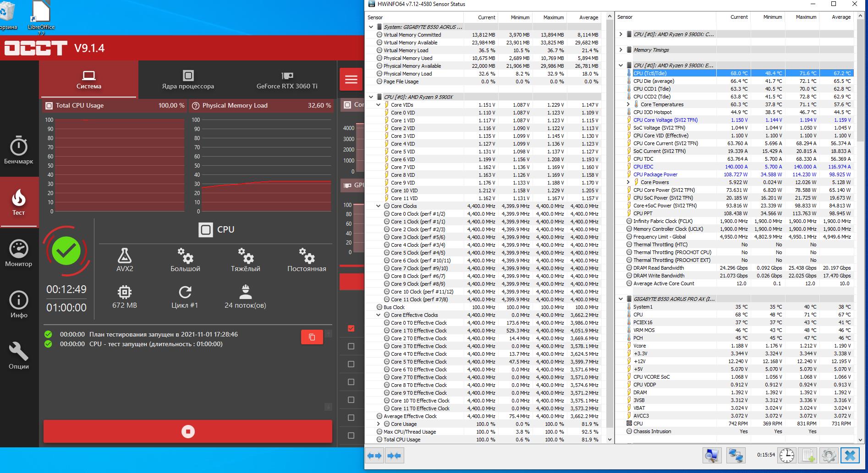Start HWiNFO logging with document plus icon
Viewport: 868px width, 473px height.
point(808,456)
